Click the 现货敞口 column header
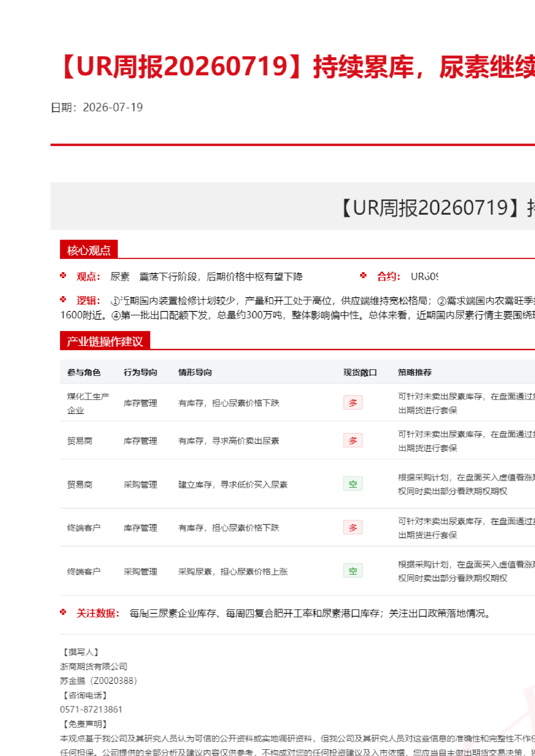 [x=360, y=372]
